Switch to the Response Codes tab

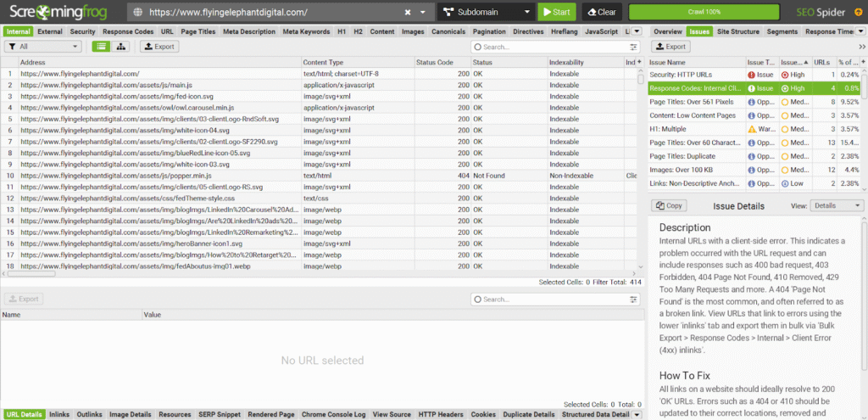(x=128, y=31)
